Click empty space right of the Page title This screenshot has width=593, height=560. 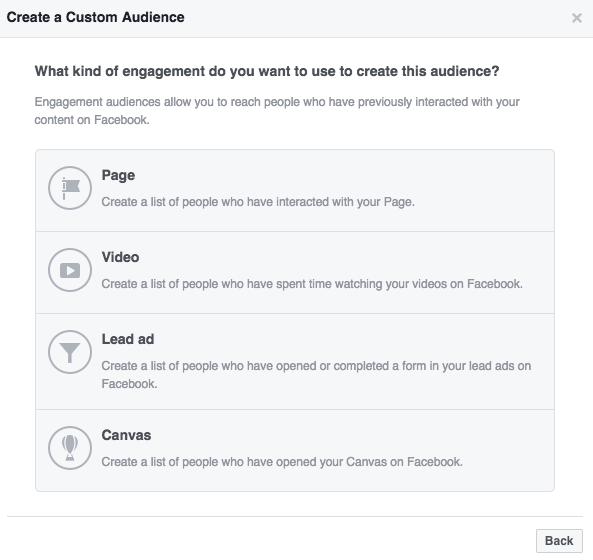(340, 175)
